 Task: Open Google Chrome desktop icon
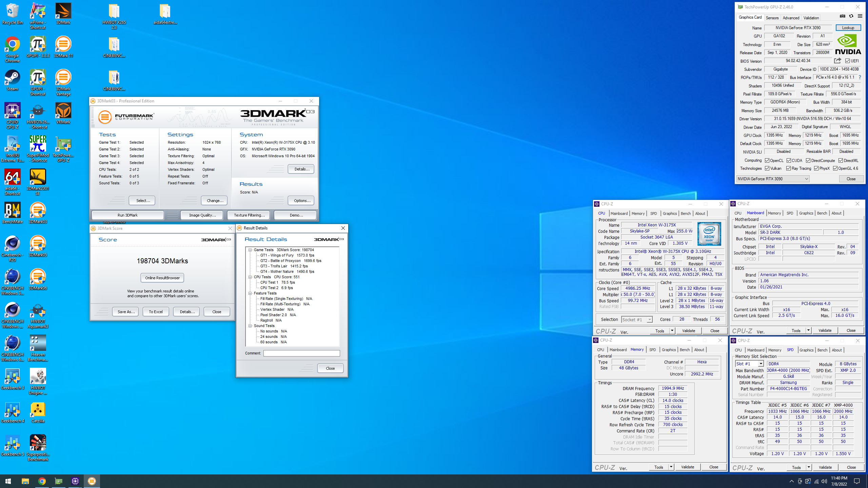click(12, 49)
